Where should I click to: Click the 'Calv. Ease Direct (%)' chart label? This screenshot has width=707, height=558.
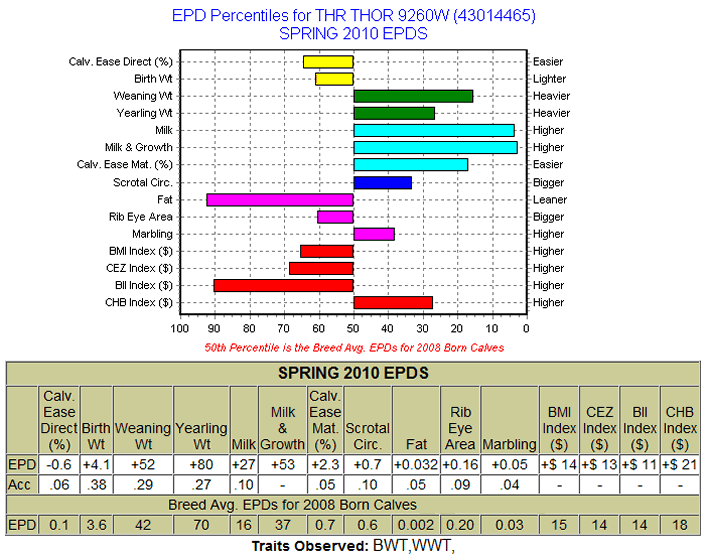(x=120, y=62)
